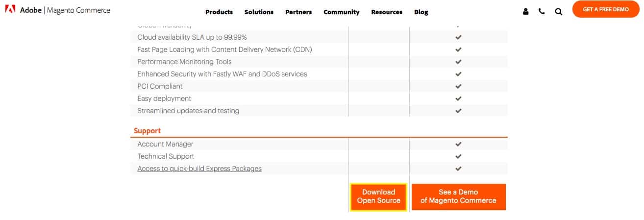Open the Solutions menu
Image resolution: width=644 pixels, height=220 pixels.
259,12
